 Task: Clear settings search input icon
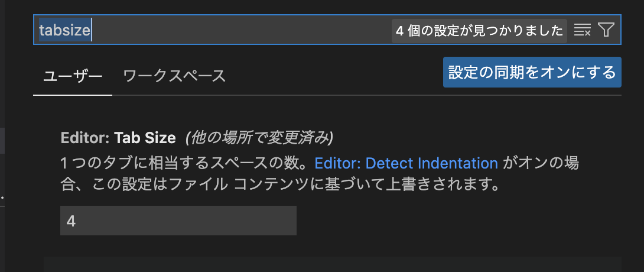coord(583,30)
